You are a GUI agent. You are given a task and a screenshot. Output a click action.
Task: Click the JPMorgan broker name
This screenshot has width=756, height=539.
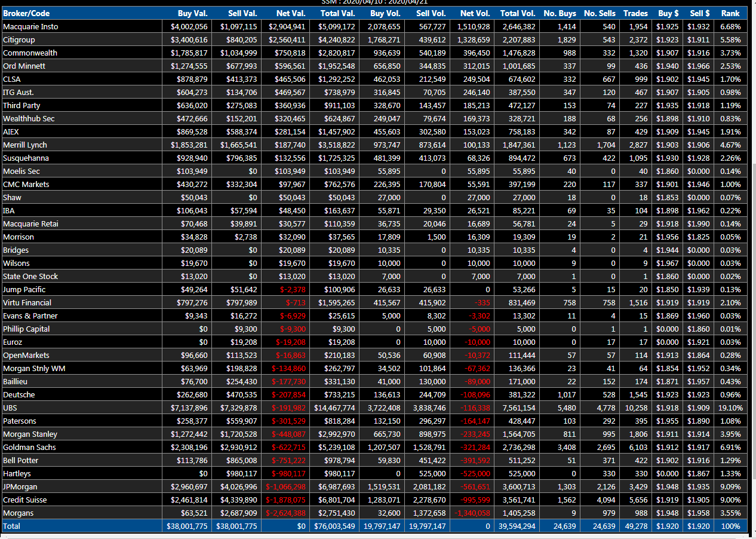click(x=20, y=486)
